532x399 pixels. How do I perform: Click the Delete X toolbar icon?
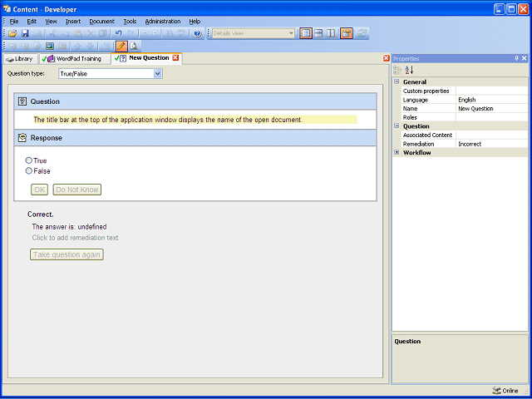91,33
